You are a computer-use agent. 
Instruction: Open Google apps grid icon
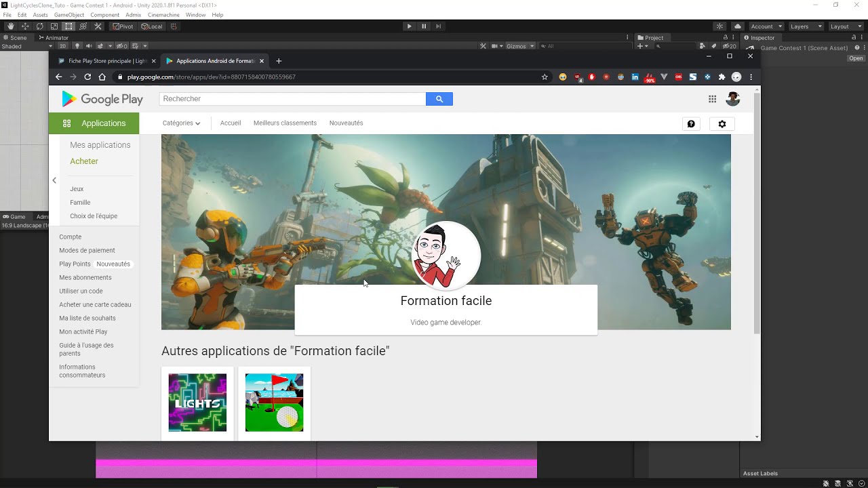point(712,99)
